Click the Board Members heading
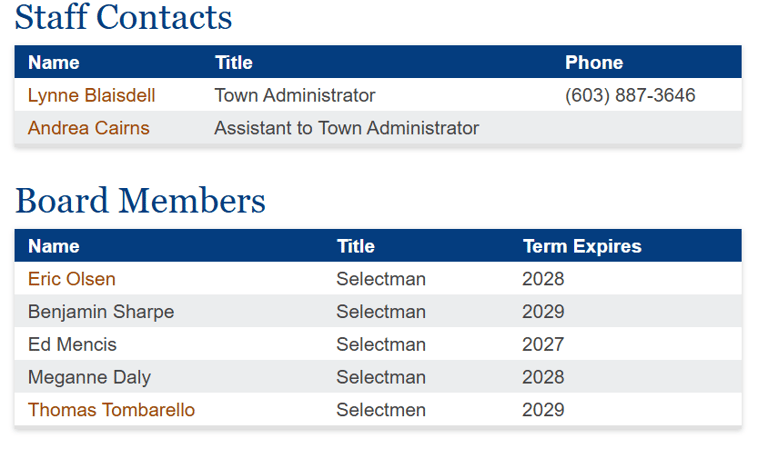The width and height of the screenshot is (768, 458). pos(140,201)
